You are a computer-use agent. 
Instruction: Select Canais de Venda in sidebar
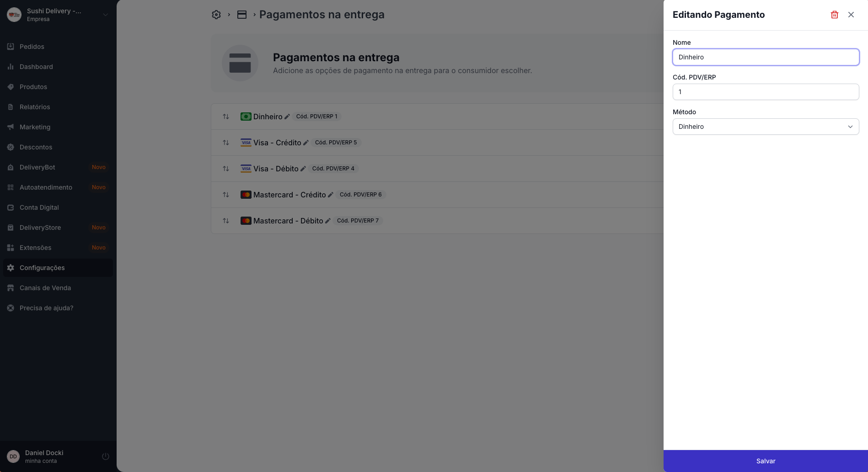[45, 288]
